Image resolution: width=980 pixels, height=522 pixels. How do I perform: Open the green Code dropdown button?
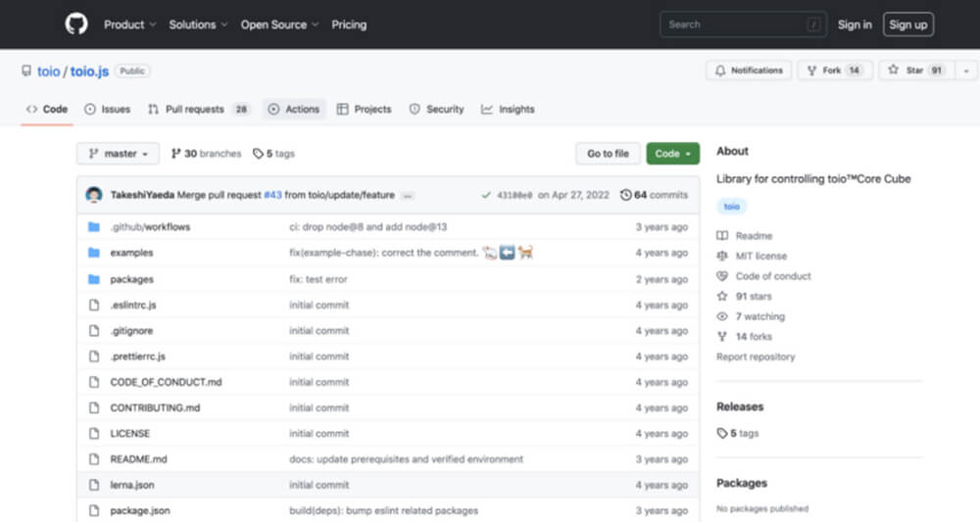tap(672, 154)
